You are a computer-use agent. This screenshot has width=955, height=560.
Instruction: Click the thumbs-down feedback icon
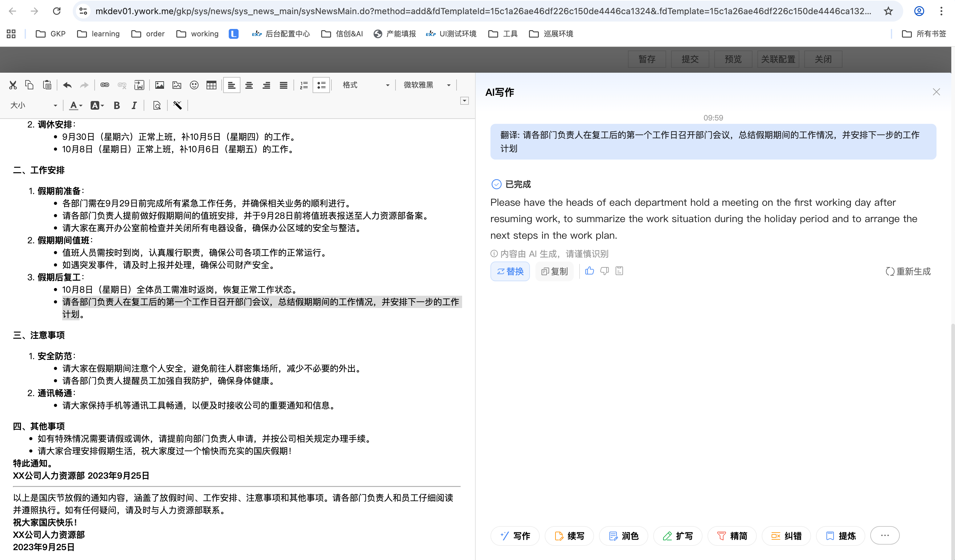(x=605, y=271)
